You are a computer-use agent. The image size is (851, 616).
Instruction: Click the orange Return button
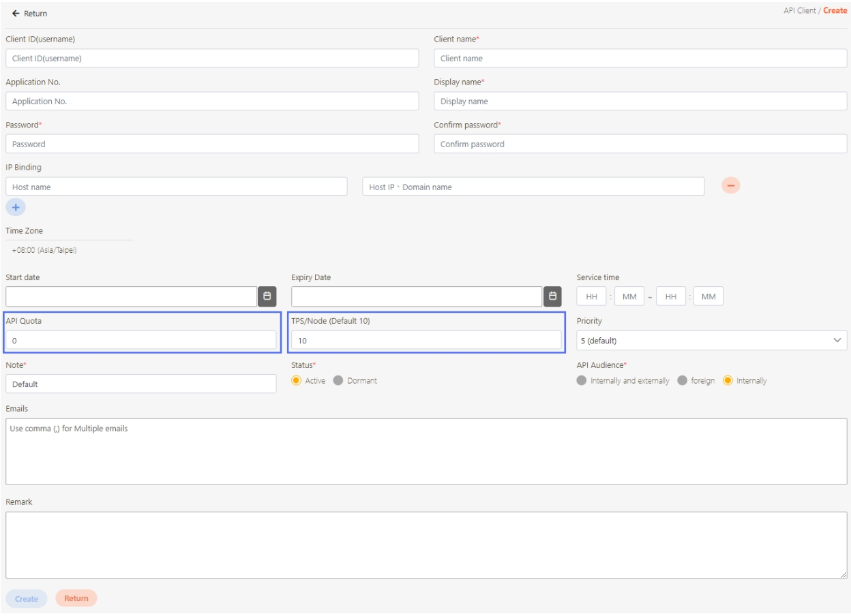coord(76,598)
